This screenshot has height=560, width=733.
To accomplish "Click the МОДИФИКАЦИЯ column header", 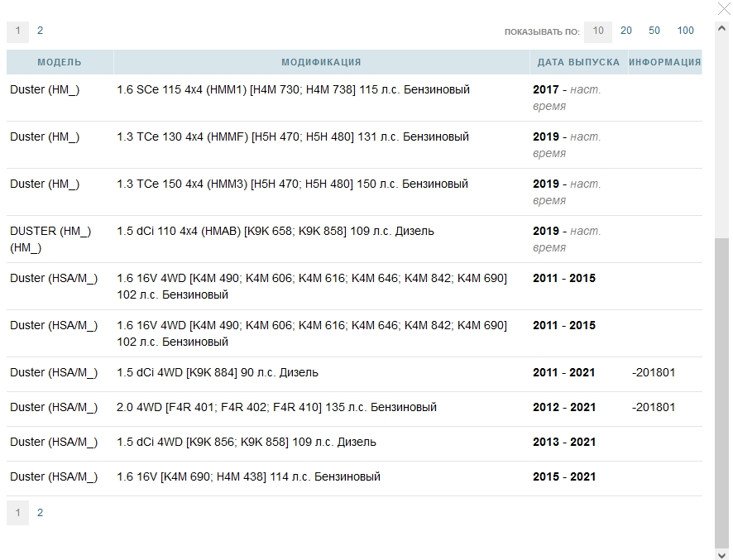I will point(321,62).
